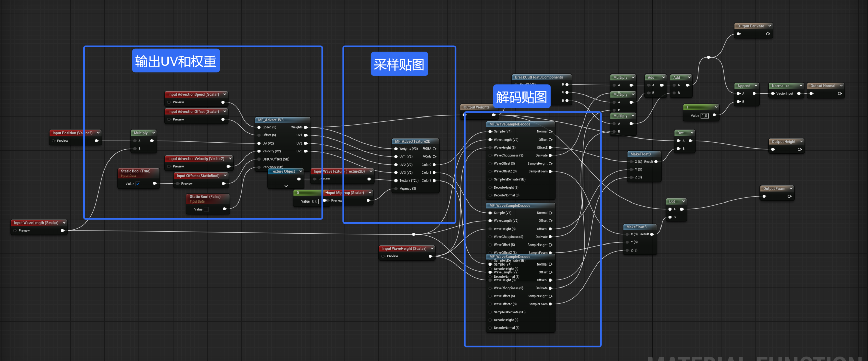
Task: Check the Static Bool (False) Value checkbox
Action: tap(206, 210)
